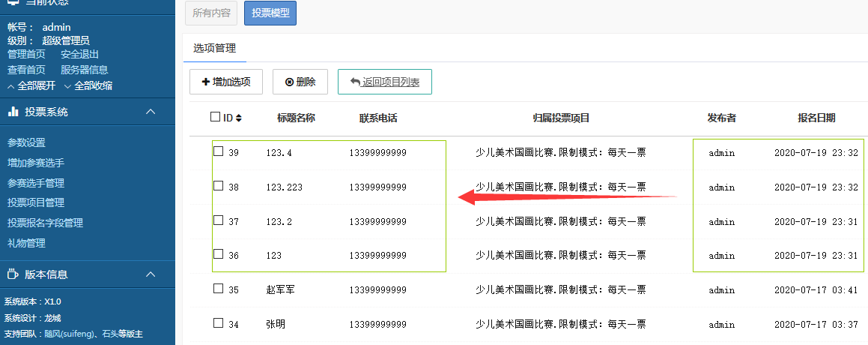Open 参赛选手管理 in the sidebar
Image resolution: width=868 pixels, height=345 pixels.
(35, 183)
